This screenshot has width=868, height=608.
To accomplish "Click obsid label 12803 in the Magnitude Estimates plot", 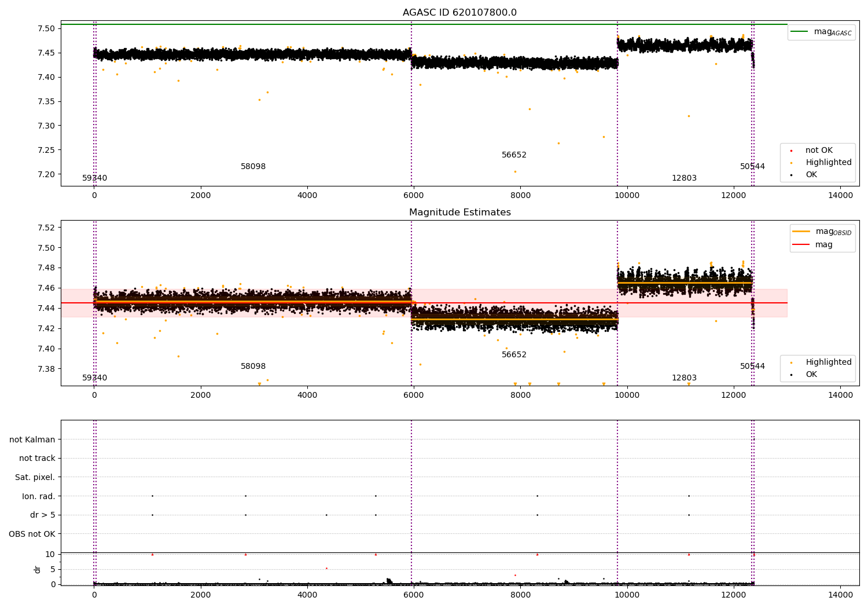I will pyautogui.click(x=684, y=378).
